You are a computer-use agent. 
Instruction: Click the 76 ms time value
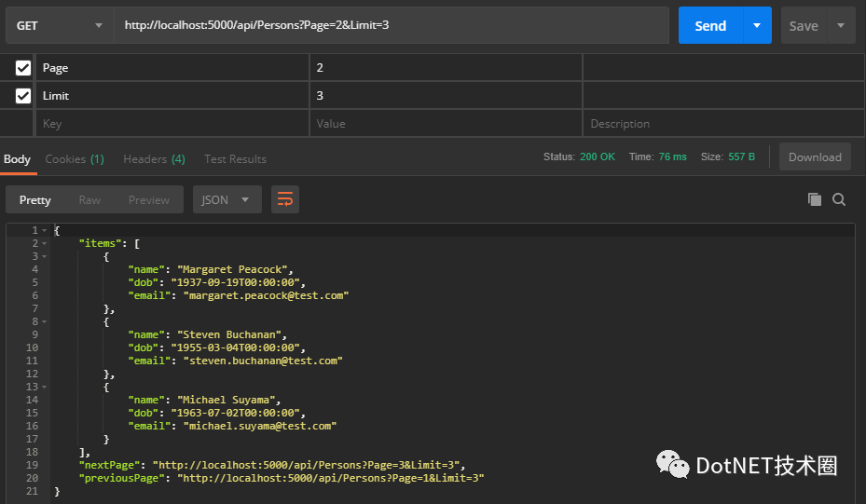(x=672, y=157)
